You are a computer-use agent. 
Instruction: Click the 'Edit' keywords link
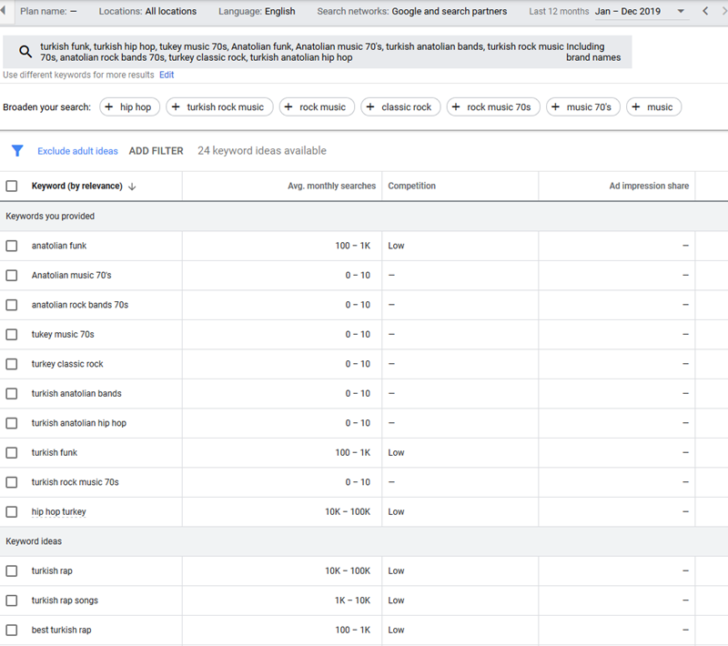pyautogui.click(x=166, y=75)
